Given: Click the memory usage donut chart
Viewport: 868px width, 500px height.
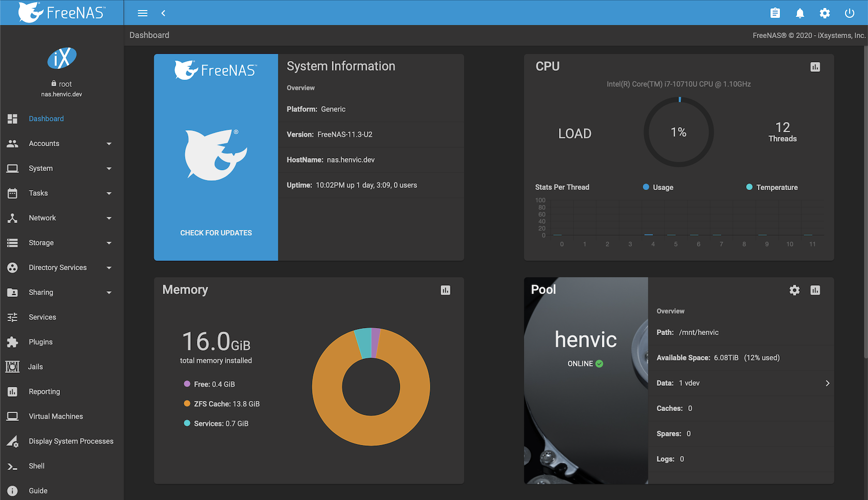Looking at the screenshot, I should (x=371, y=387).
